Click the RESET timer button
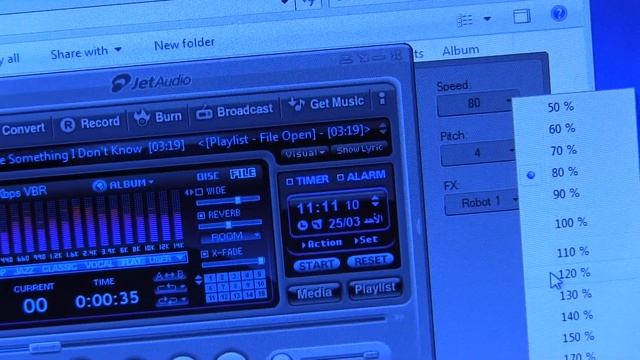 pos(371,260)
